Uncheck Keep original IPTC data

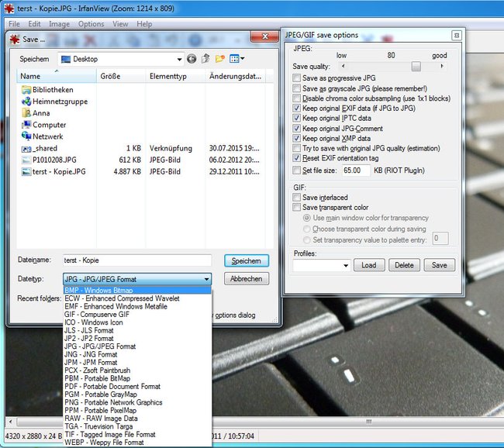(x=296, y=119)
